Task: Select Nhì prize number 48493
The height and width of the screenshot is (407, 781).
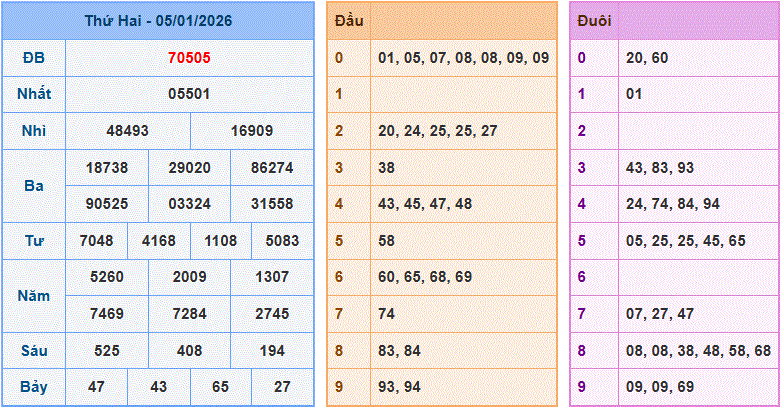Action: [x=128, y=131]
